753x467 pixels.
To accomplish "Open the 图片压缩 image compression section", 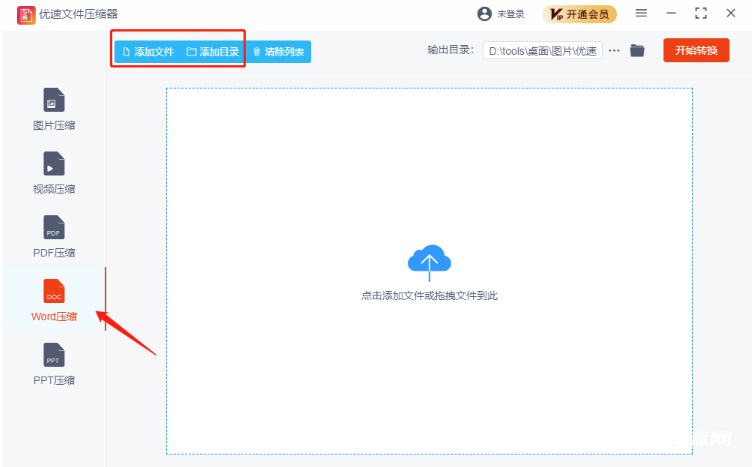I will (54, 109).
